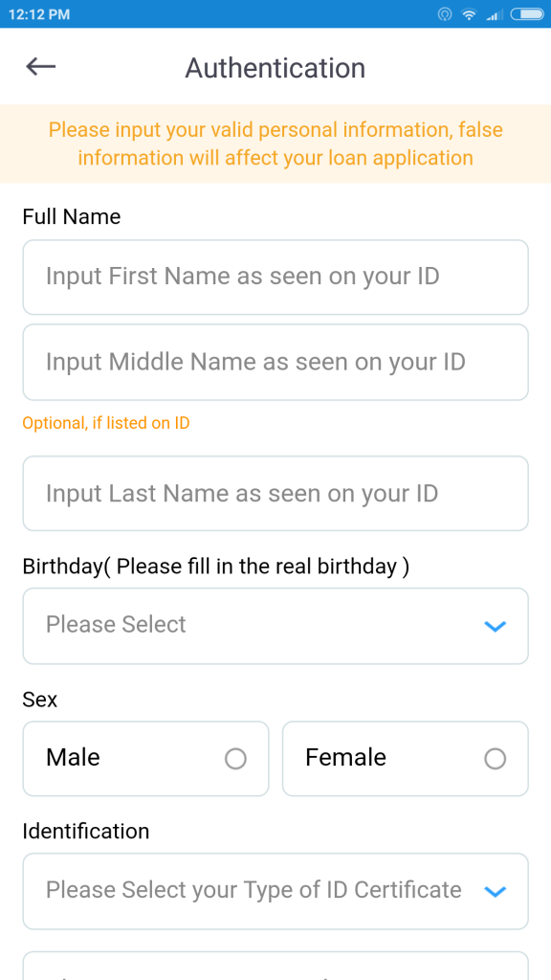Tap the orange personal information warning banner
The image size is (551, 980).
tap(275, 144)
